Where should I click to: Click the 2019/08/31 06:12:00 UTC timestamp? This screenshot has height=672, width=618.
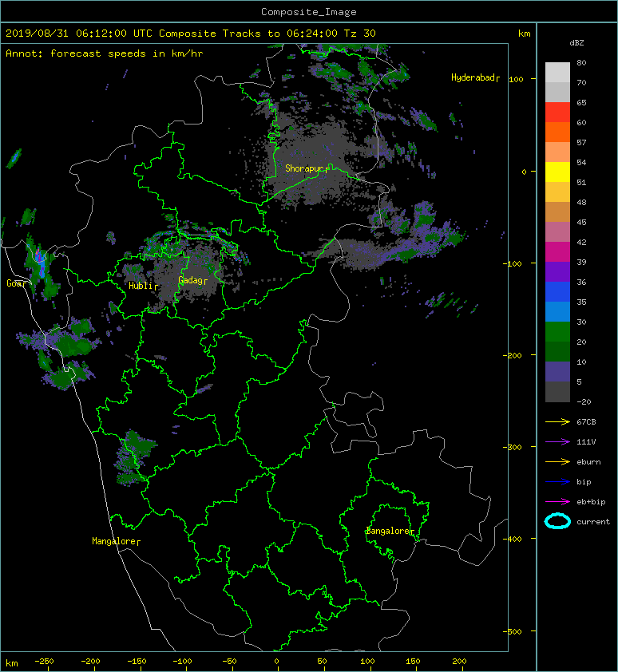[79, 34]
